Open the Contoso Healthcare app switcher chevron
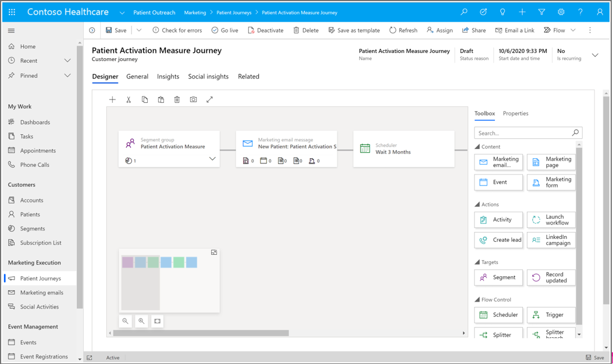613x364 pixels. pos(122,13)
